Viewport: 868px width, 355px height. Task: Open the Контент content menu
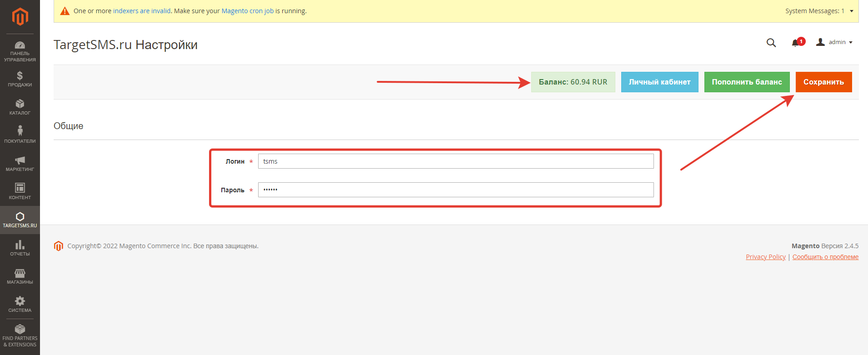[20, 192]
